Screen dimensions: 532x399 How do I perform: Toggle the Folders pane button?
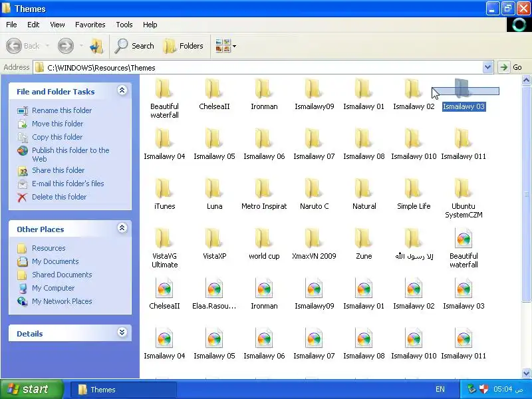point(184,46)
